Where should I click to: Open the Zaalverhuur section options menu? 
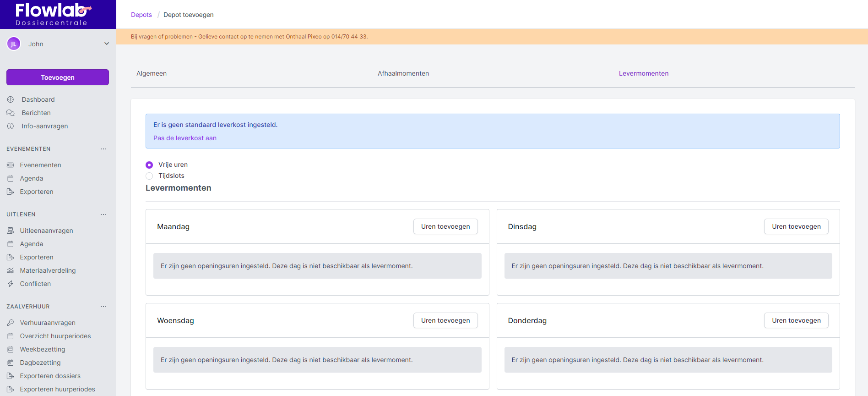point(103,307)
